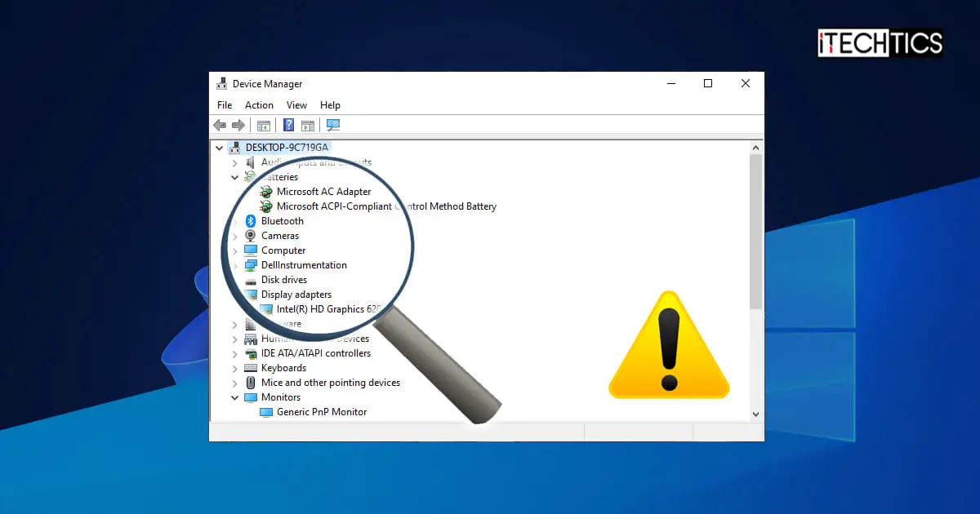Select the Bluetooth label
Image resolution: width=980 pixels, height=514 pixels.
283,221
